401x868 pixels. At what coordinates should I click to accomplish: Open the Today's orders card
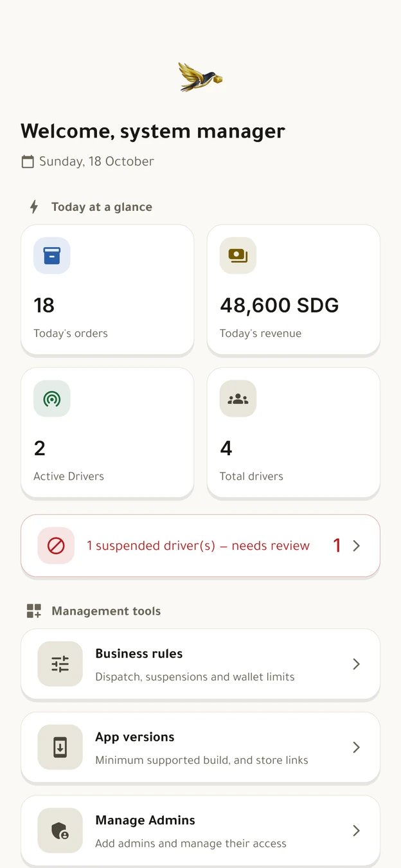107,289
